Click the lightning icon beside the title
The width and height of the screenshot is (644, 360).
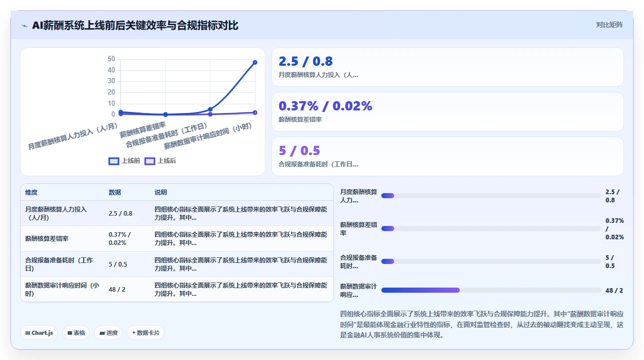24,26
